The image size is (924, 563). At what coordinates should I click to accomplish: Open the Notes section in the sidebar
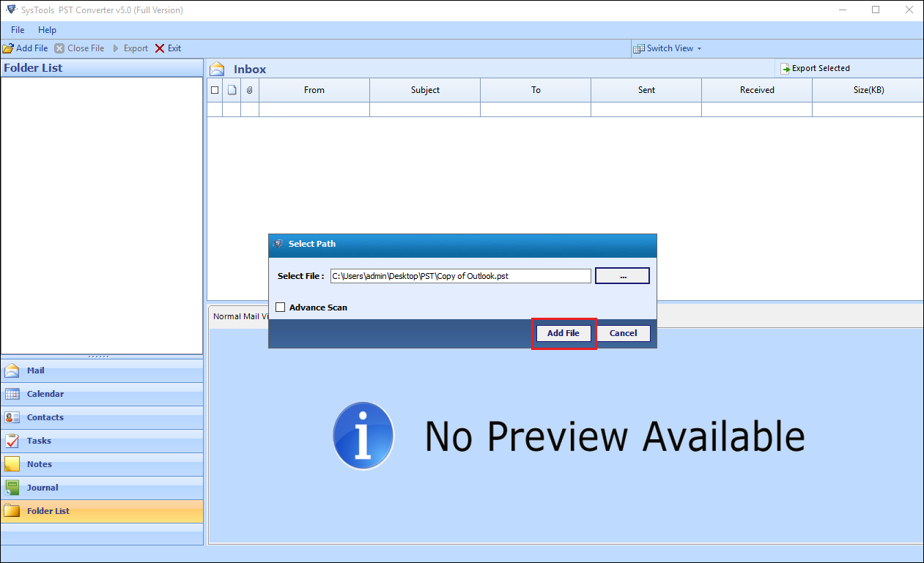coord(102,464)
